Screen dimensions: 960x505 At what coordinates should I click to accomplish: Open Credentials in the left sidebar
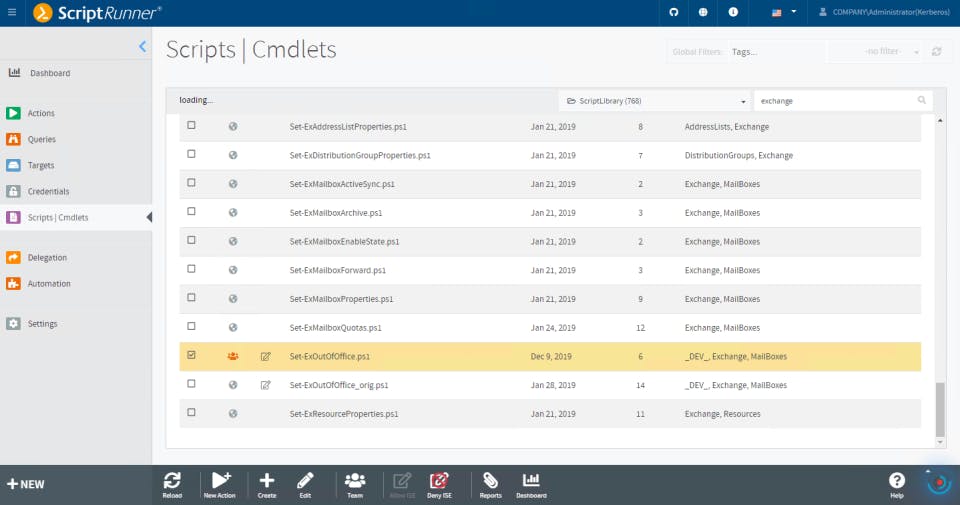(48, 192)
